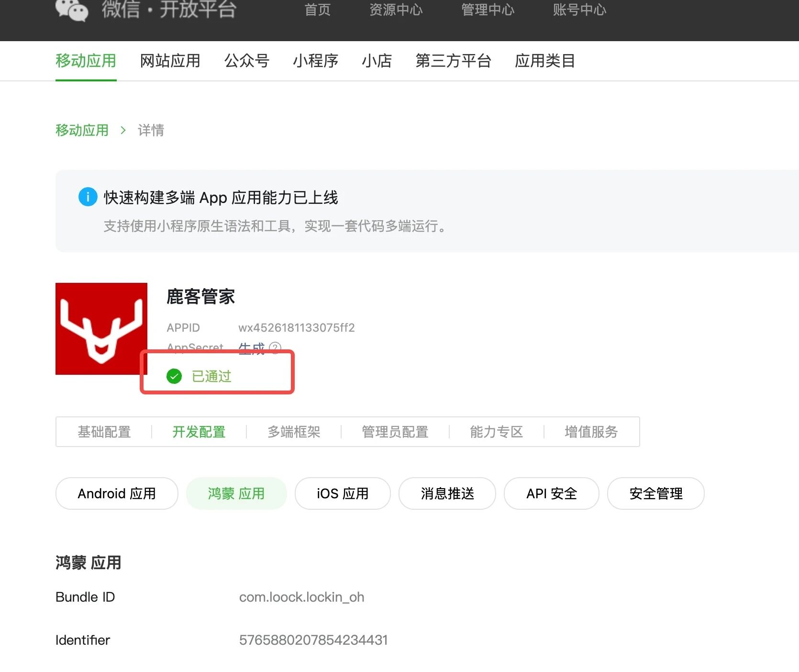The height and width of the screenshot is (672, 799).
Task: Select the 多端框架 tab
Action: (x=294, y=432)
